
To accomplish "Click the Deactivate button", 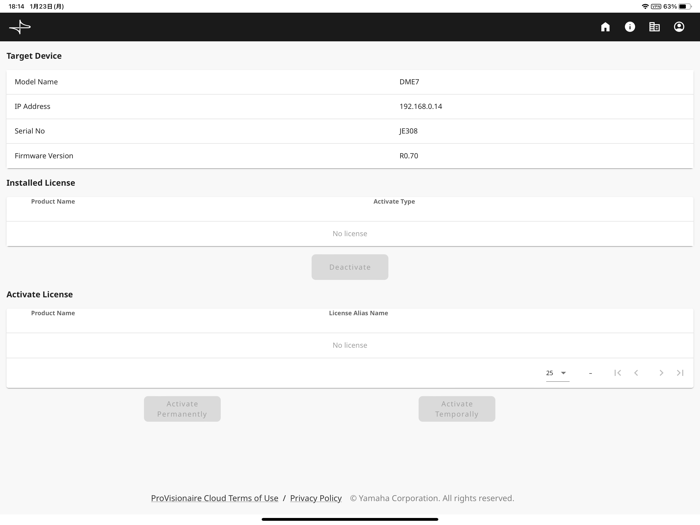I will [x=350, y=267].
